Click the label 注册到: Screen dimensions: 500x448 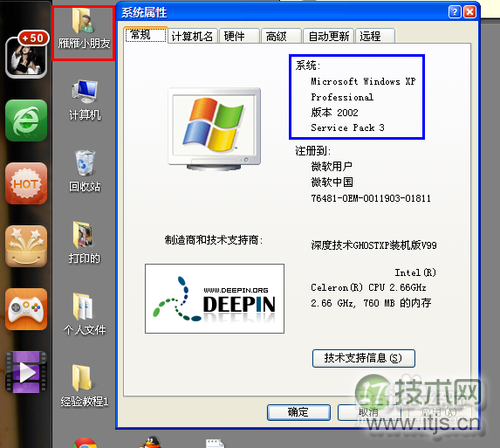pos(313,151)
